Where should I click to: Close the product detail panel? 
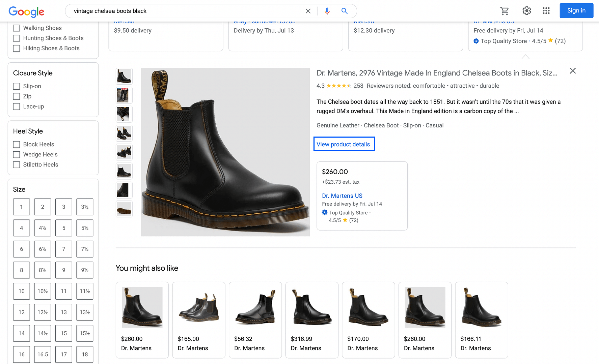pos(573,71)
